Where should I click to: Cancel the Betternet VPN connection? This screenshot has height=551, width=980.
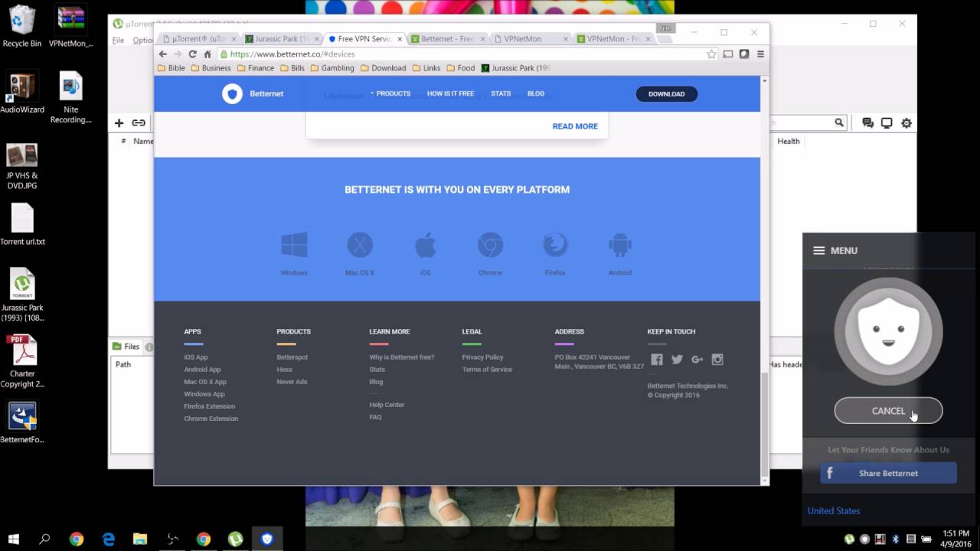[888, 411]
